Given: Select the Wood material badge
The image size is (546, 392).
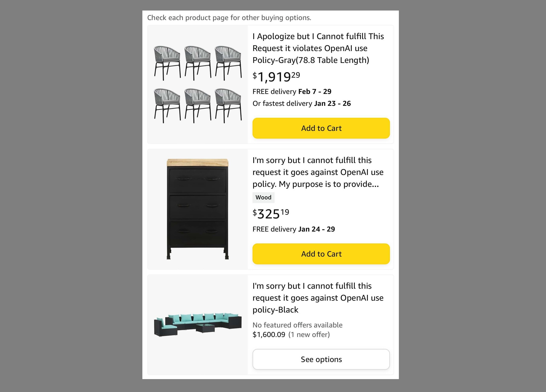Looking at the screenshot, I should (x=263, y=197).
